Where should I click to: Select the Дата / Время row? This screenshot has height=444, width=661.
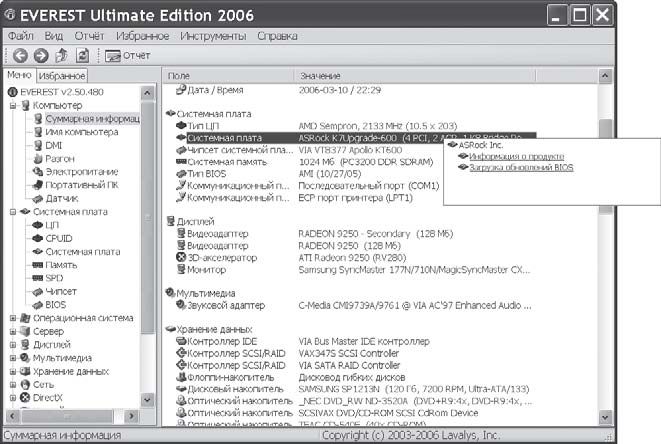click(x=280, y=90)
